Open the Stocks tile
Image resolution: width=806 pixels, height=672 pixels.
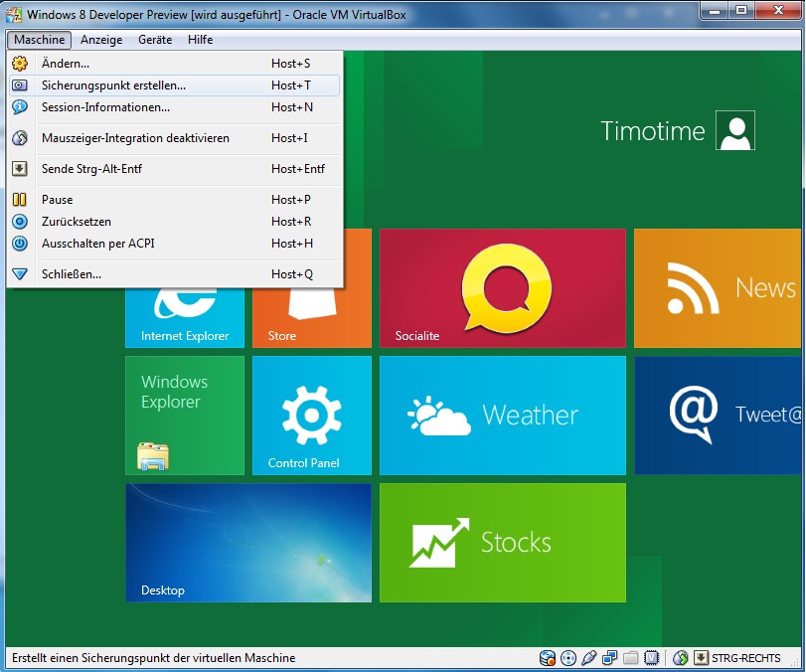click(503, 543)
